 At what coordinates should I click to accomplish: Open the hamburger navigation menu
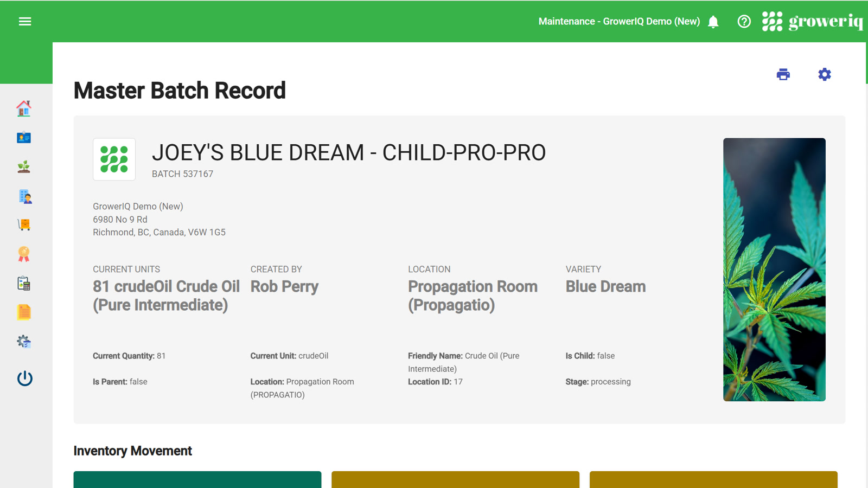click(25, 22)
